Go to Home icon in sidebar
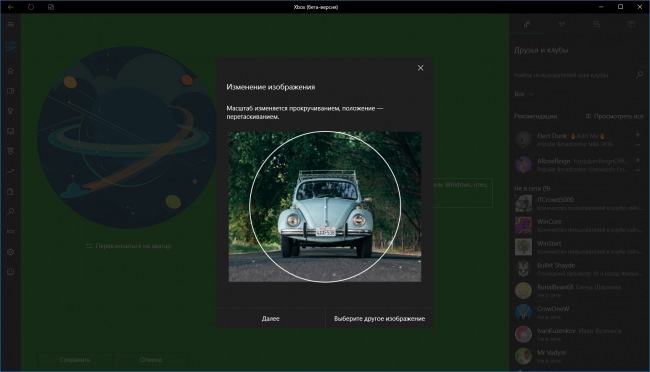650x372 pixels. click(11, 71)
